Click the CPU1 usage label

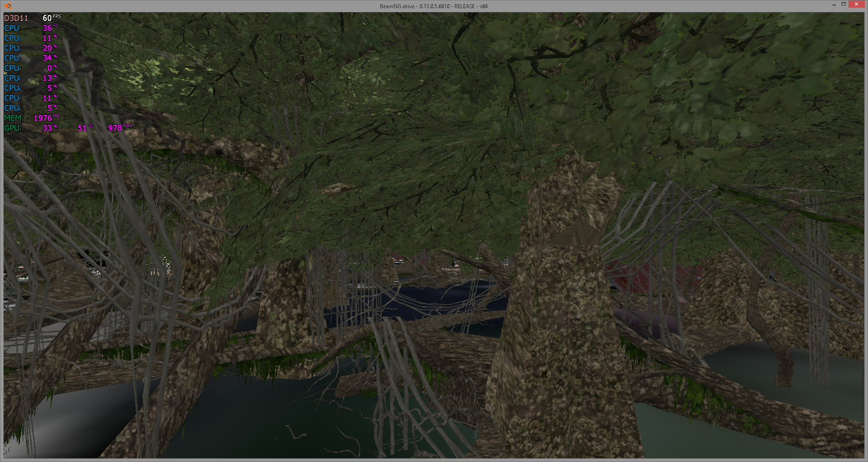click(x=12, y=38)
